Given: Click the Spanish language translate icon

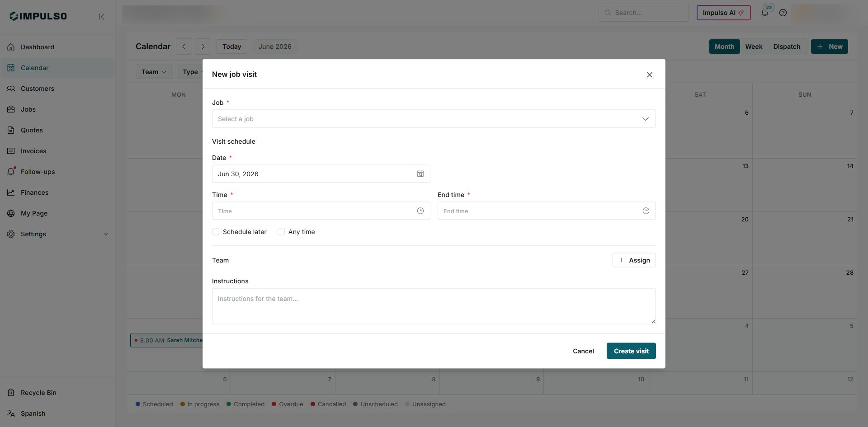Looking at the screenshot, I should pyautogui.click(x=11, y=413).
